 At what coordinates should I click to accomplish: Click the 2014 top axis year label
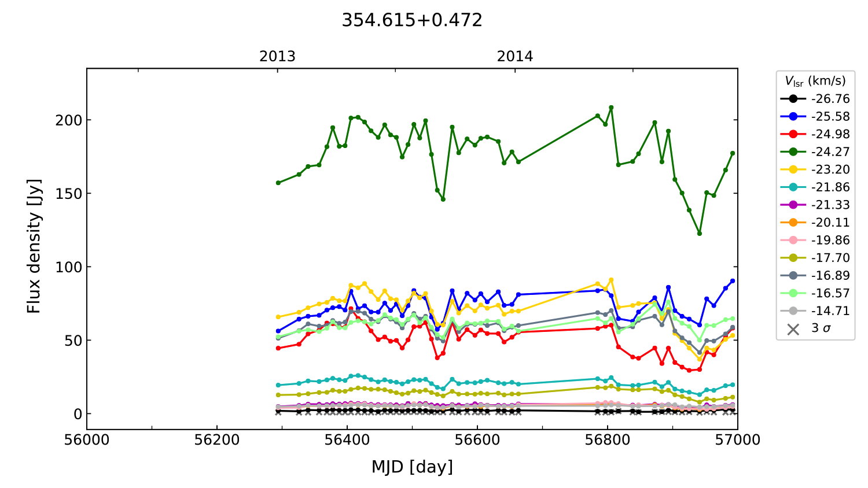[x=514, y=57]
